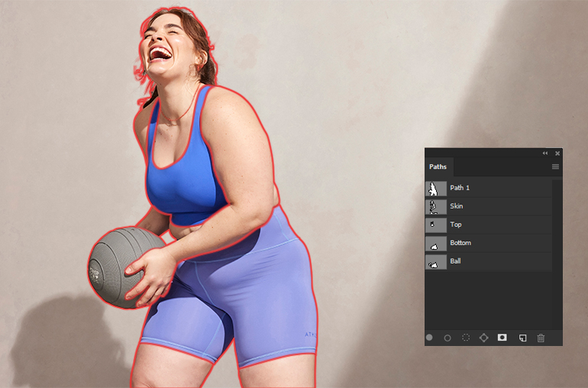Click the Ball path thumbnail

435,261
